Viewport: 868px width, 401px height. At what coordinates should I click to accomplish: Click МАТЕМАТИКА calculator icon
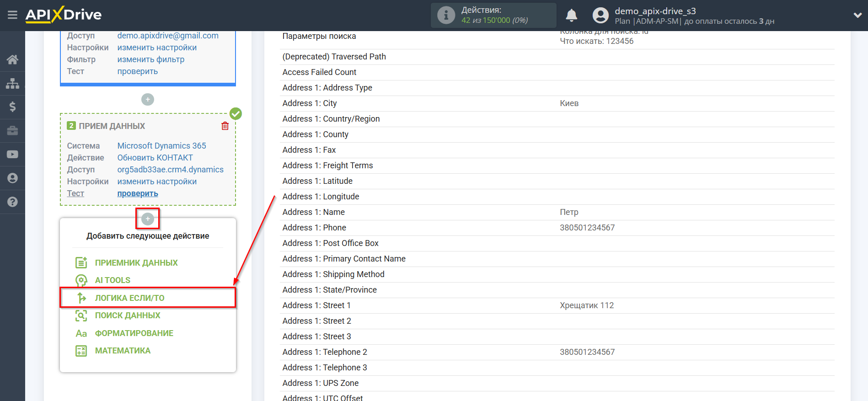click(81, 351)
